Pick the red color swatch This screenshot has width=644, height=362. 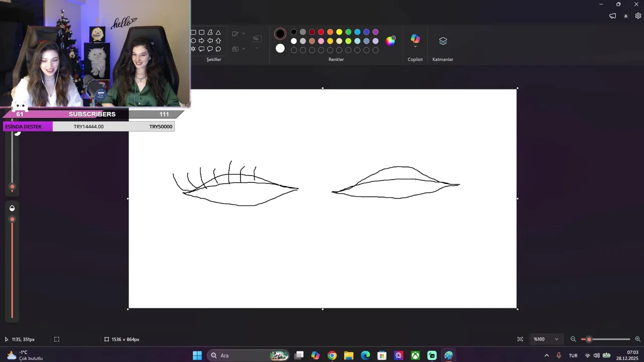pos(321,32)
